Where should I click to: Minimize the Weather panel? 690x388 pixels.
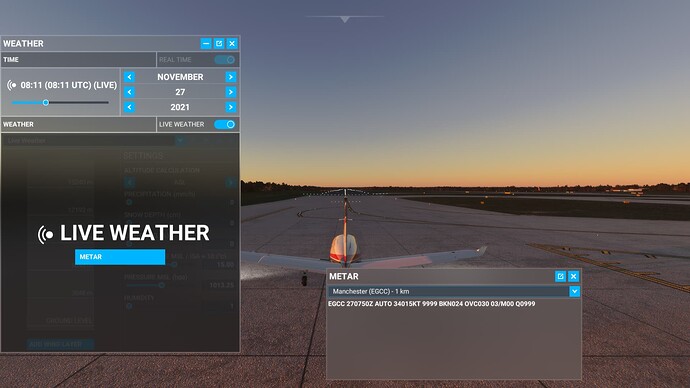click(206, 44)
